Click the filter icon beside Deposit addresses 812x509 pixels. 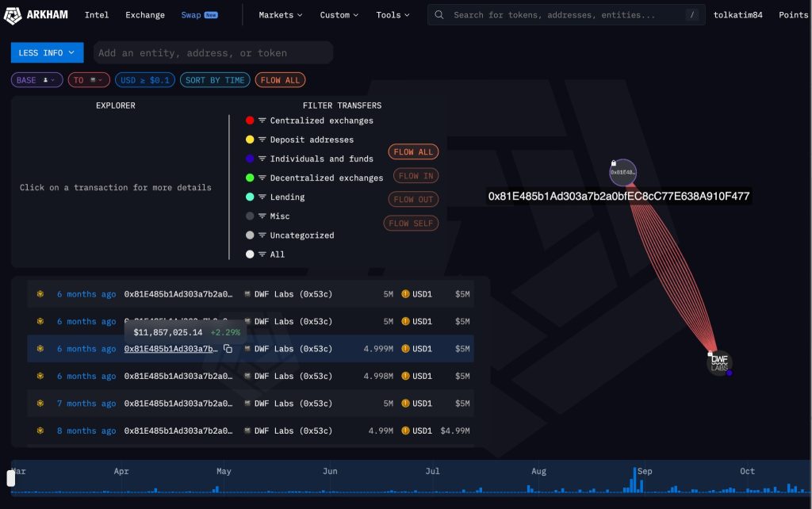[x=262, y=140]
